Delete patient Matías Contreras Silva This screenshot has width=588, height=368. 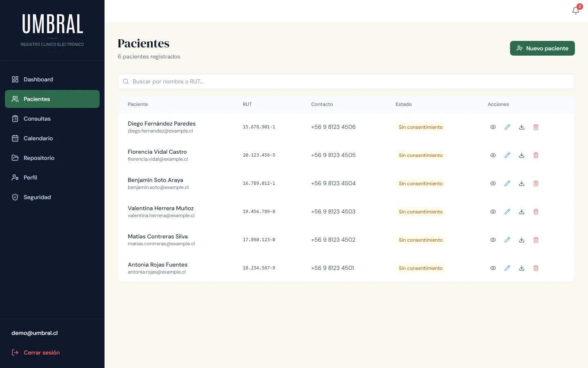tap(536, 240)
